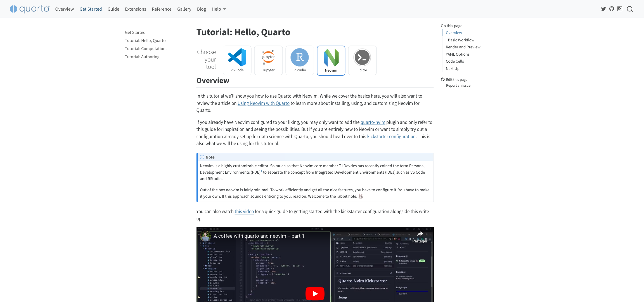The height and width of the screenshot is (302, 644).
Task: Open the Extensions nav item
Action: 136,9
